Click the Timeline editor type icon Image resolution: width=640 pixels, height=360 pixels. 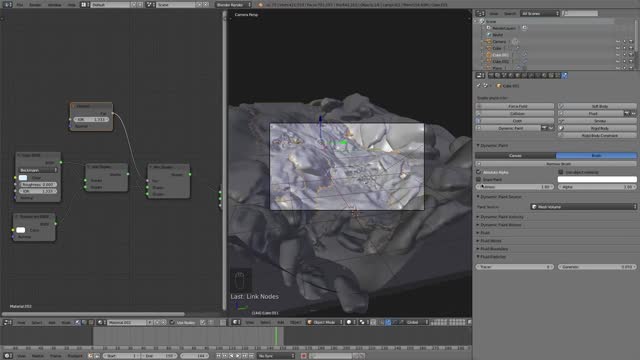point(7,356)
